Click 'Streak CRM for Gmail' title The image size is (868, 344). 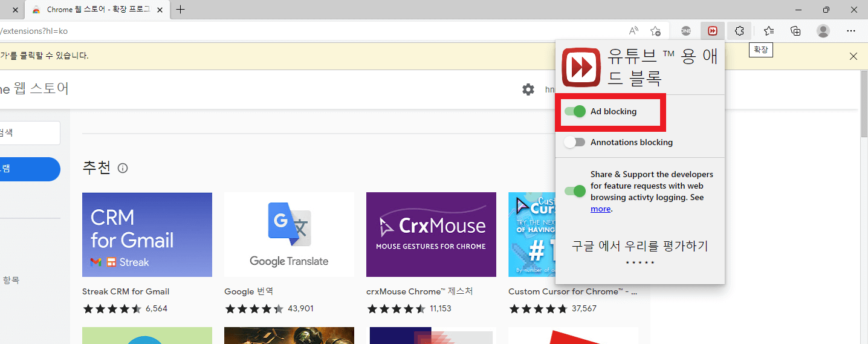[126, 291]
